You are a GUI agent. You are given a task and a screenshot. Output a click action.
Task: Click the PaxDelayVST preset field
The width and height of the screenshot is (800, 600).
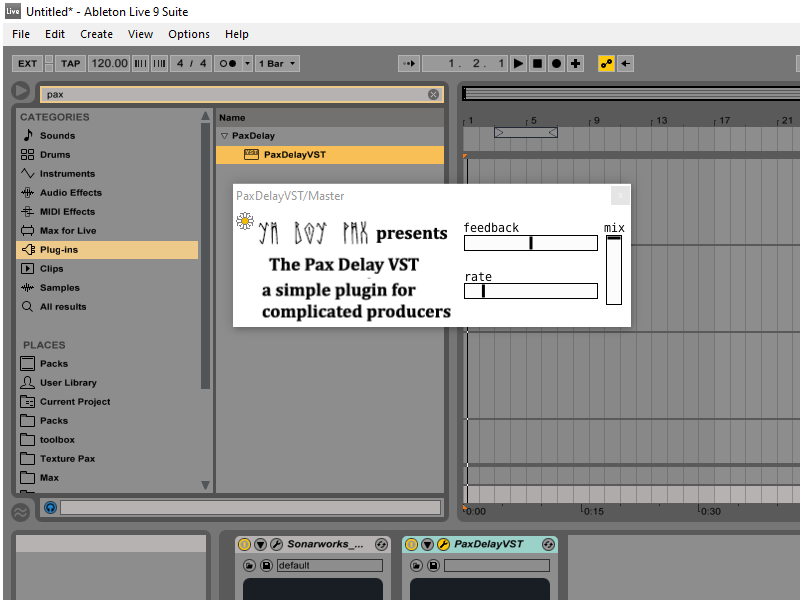[496, 565]
